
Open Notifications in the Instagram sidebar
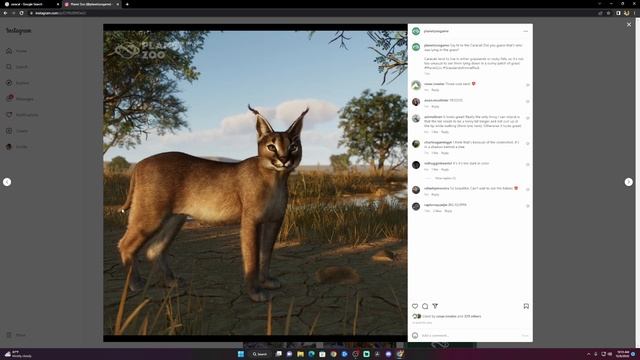[x=22, y=115]
